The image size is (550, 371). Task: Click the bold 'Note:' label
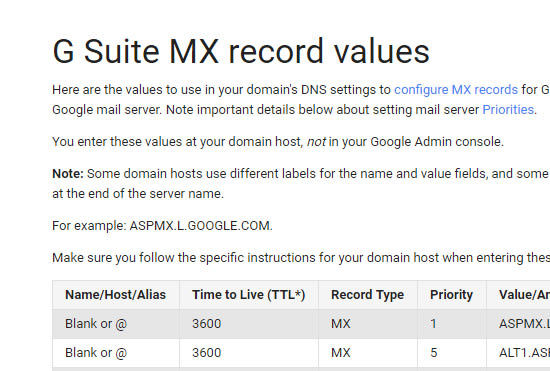pyautogui.click(x=68, y=174)
